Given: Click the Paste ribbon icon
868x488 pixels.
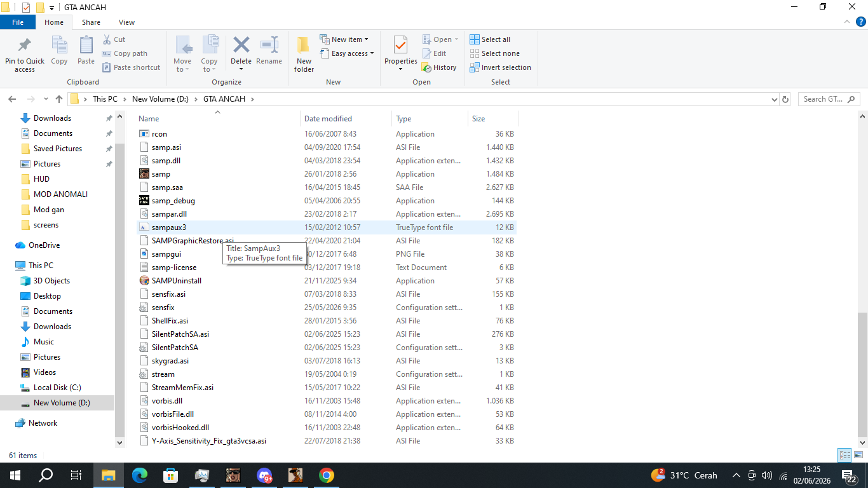Looking at the screenshot, I should [x=86, y=45].
